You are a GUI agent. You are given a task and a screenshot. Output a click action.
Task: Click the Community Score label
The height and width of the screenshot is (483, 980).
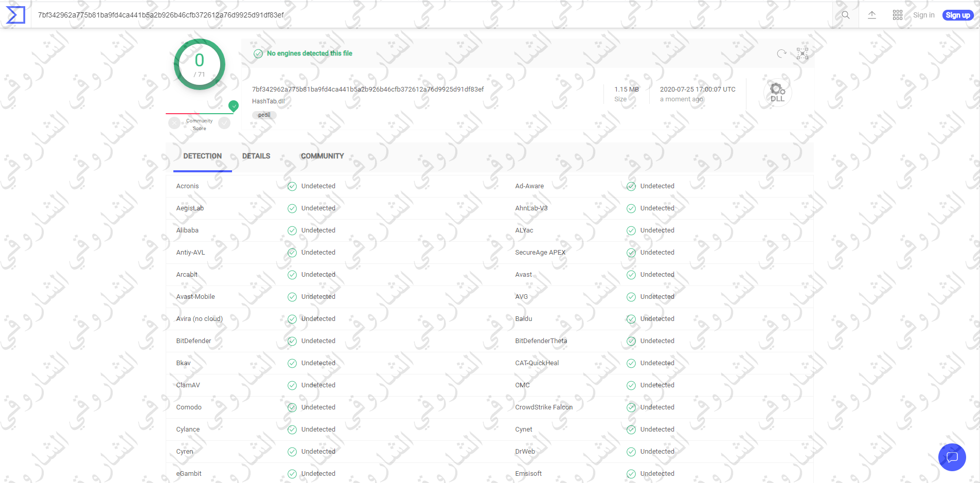click(200, 124)
